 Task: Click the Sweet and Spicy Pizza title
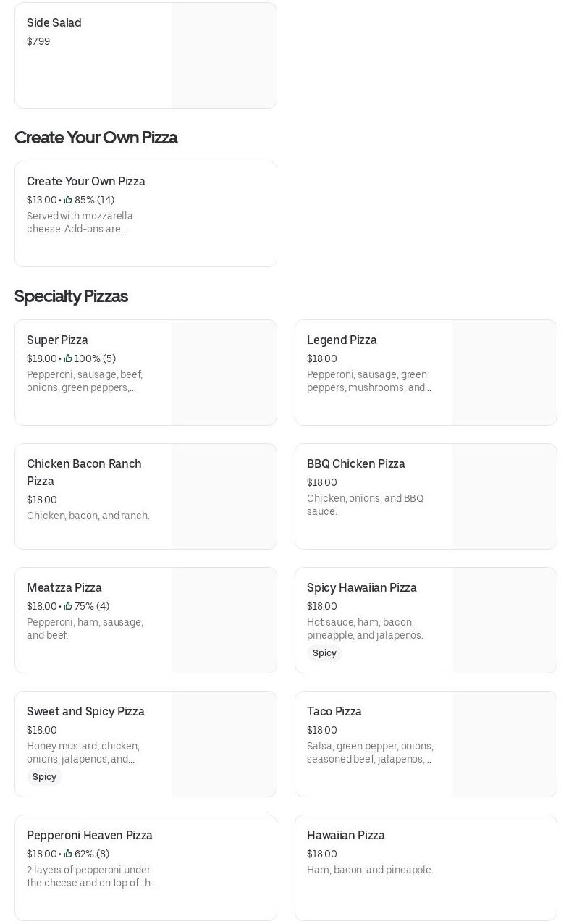(x=85, y=712)
